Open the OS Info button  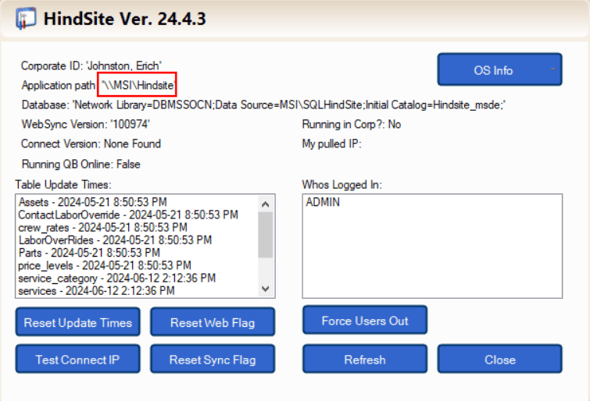pos(493,70)
